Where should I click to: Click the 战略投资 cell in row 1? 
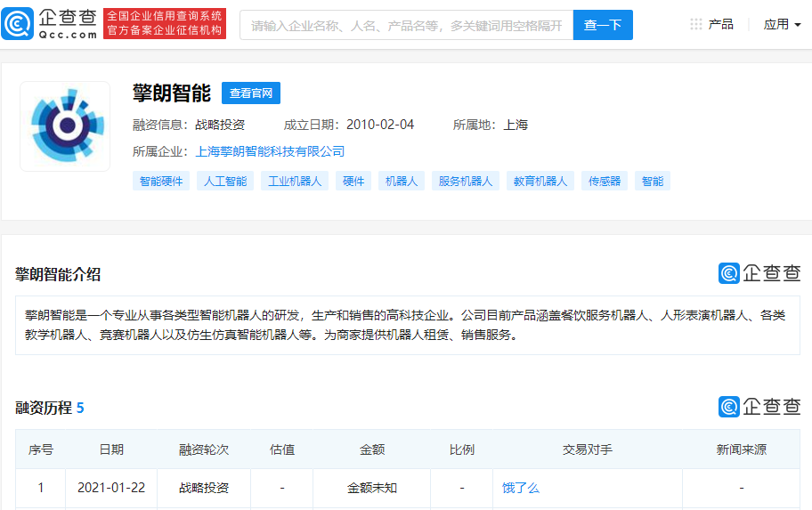(204, 488)
